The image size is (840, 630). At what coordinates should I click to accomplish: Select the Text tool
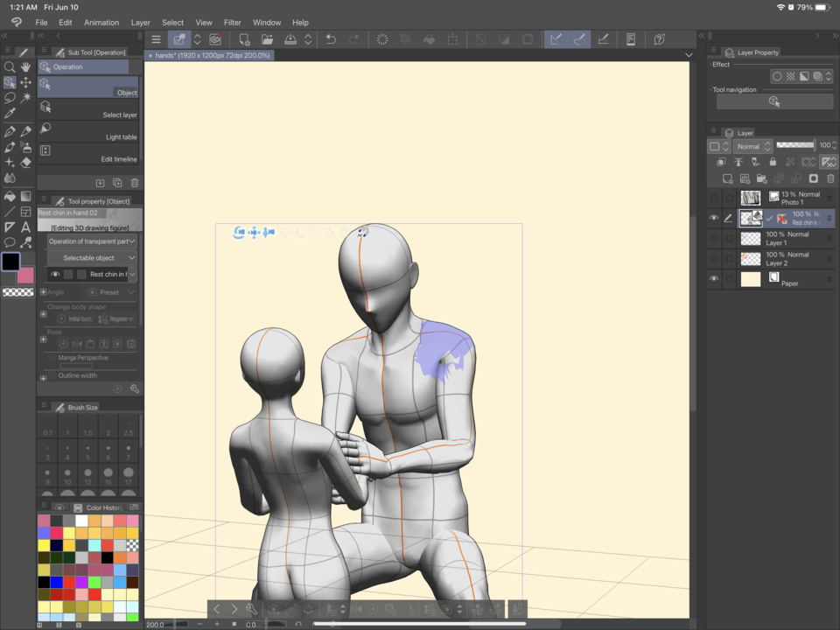[x=25, y=227]
